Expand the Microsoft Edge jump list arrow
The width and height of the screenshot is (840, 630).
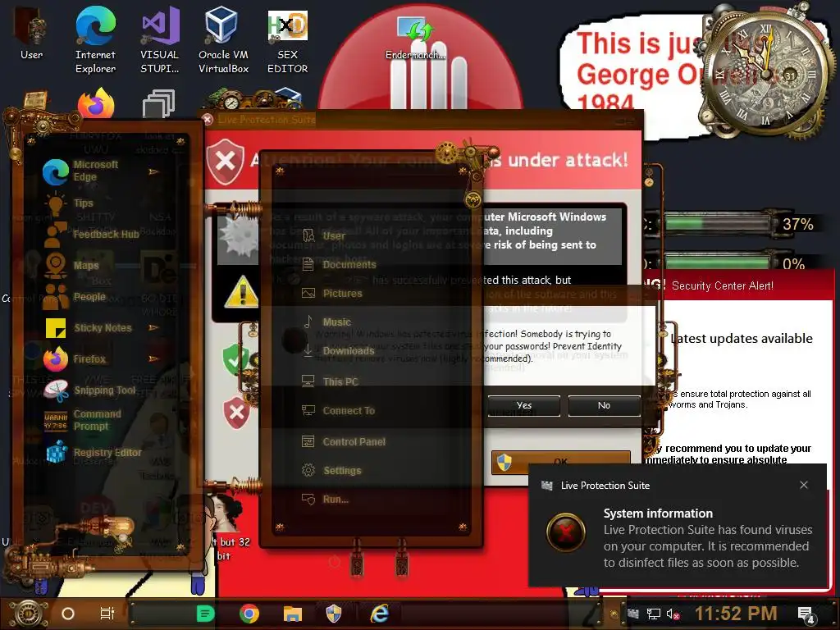(153, 171)
